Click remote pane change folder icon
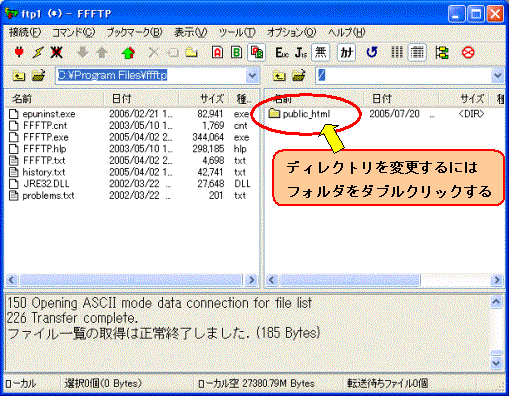509x396 pixels. click(299, 76)
